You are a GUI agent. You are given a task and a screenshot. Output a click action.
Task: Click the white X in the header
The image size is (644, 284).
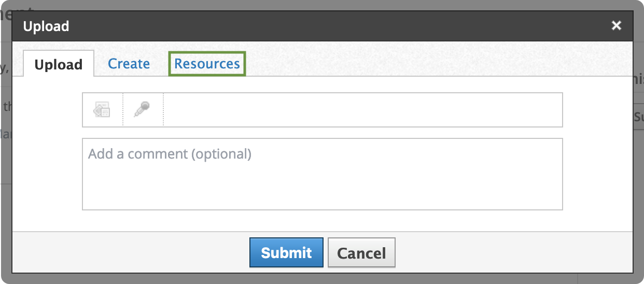(x=616, y=26)
